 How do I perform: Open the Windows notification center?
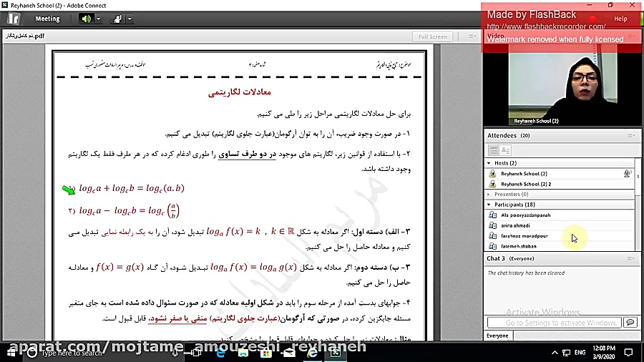(629, 352)
